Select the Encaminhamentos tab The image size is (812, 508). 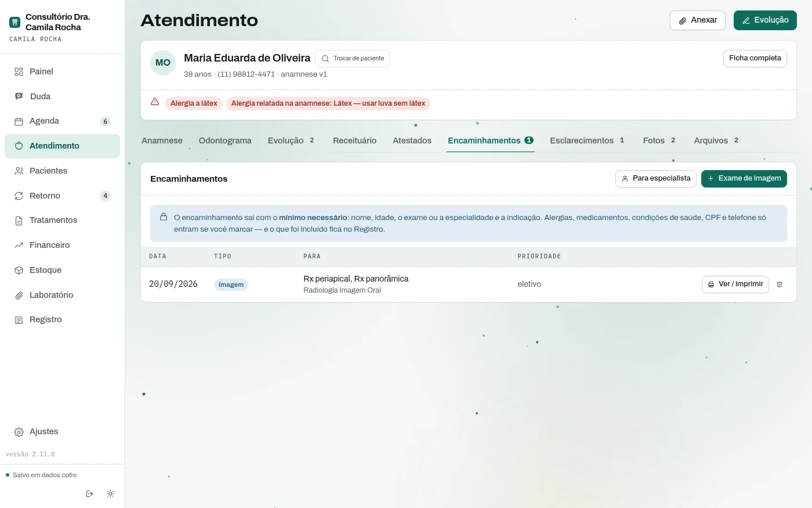[x=491, y=140]
